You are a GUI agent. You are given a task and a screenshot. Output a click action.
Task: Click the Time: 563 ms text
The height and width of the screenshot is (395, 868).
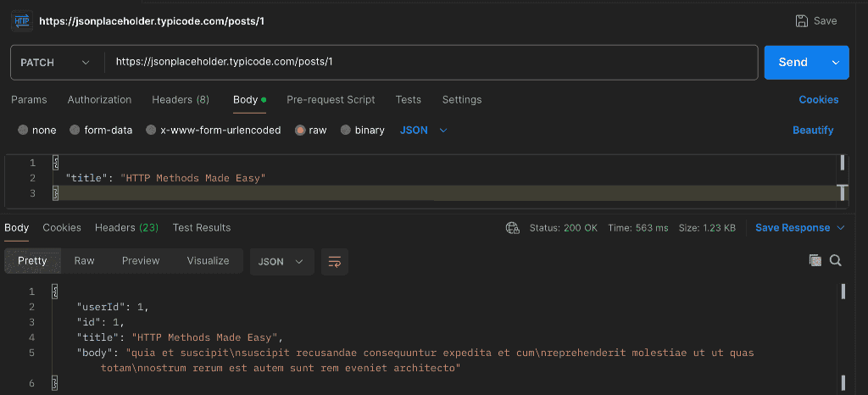[637, 228]
